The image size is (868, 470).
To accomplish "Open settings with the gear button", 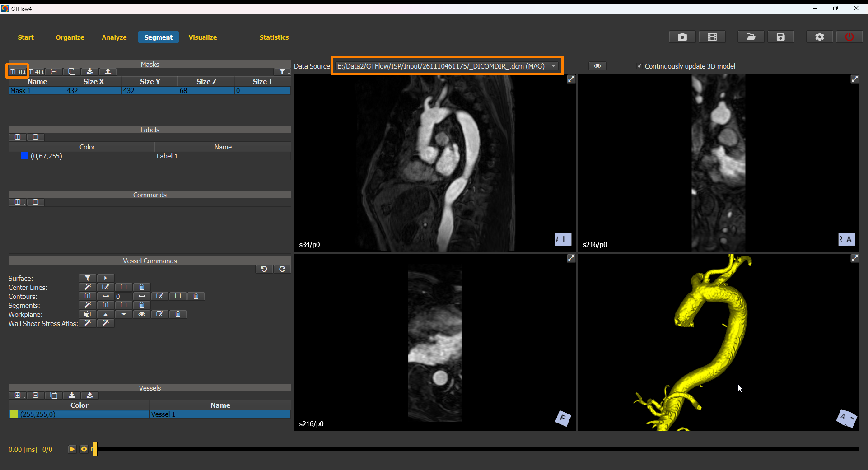I will point(820,37).
